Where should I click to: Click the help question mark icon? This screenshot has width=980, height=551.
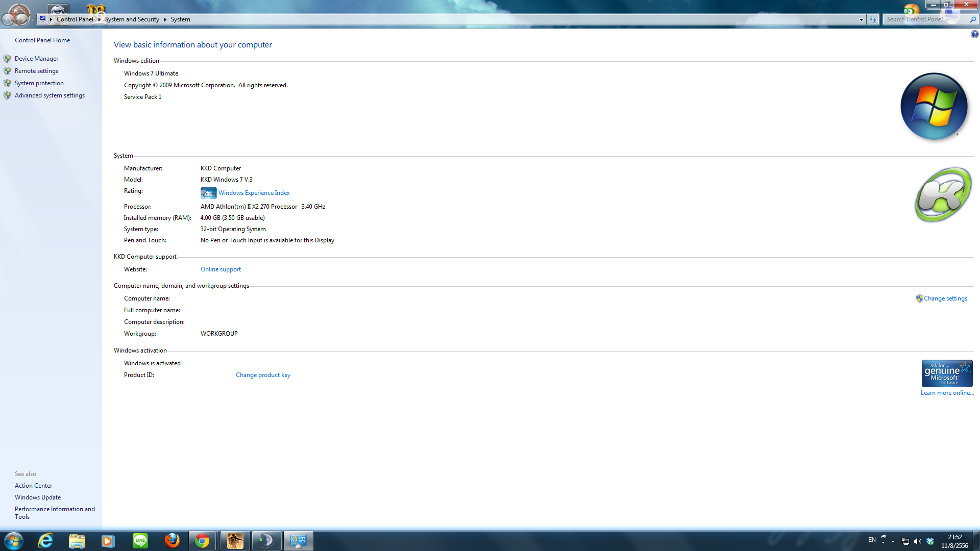point(974,34)
